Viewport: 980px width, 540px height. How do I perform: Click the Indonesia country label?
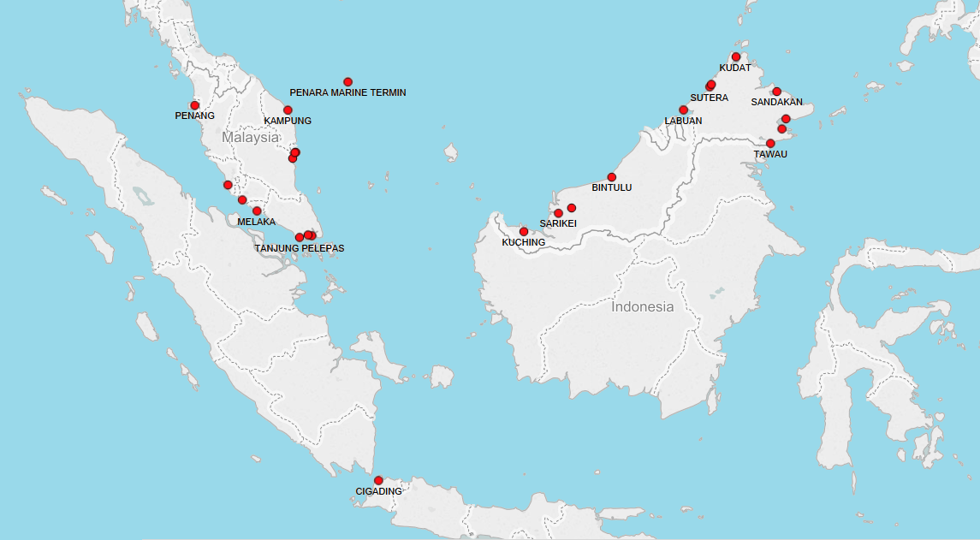pyautogui.click(x=642, y=307)
